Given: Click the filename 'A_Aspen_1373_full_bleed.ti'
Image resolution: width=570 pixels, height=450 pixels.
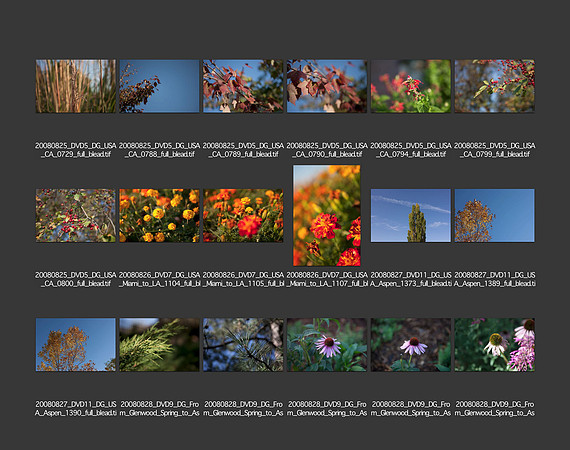Looking at the screenshot, I should (x=411, y=284).
